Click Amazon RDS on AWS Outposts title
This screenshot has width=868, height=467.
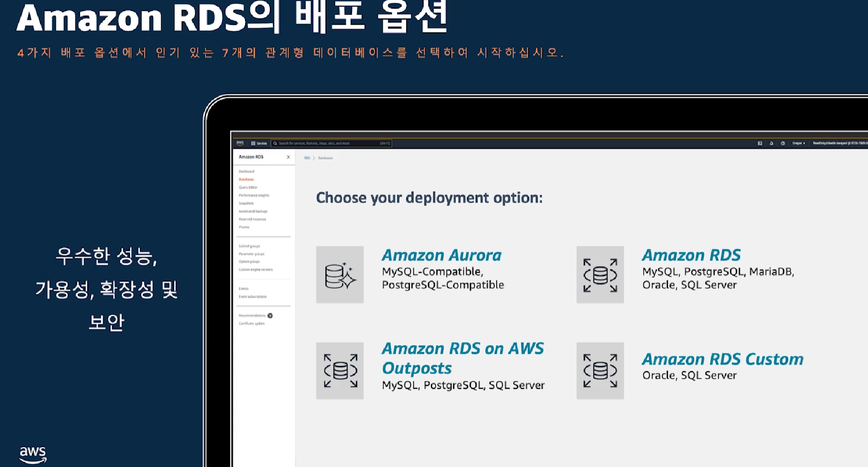463,358
